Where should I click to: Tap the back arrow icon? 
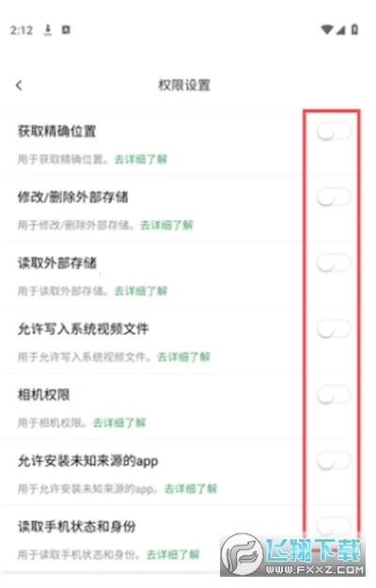[x=19, y=86]
